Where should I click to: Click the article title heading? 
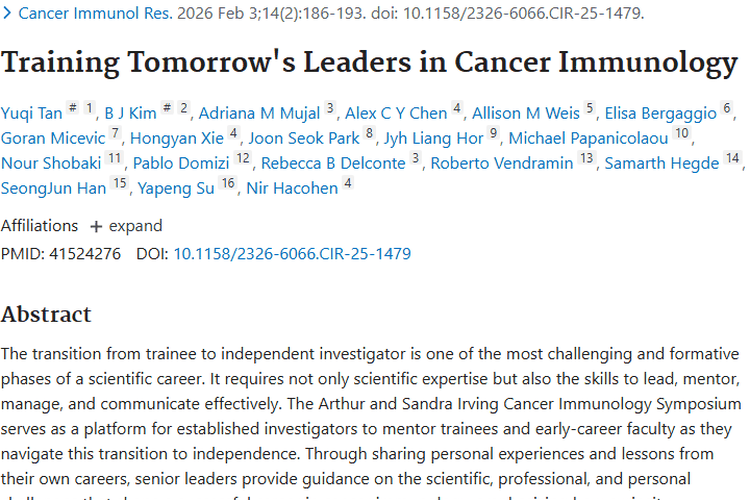pos(369,63)
